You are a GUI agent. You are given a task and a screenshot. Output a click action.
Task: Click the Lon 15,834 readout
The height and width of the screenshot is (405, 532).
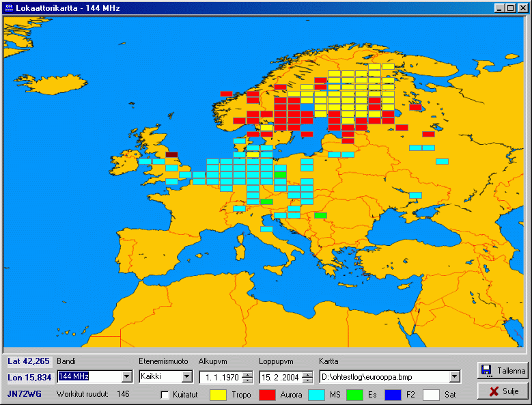(x=29, y=378)
